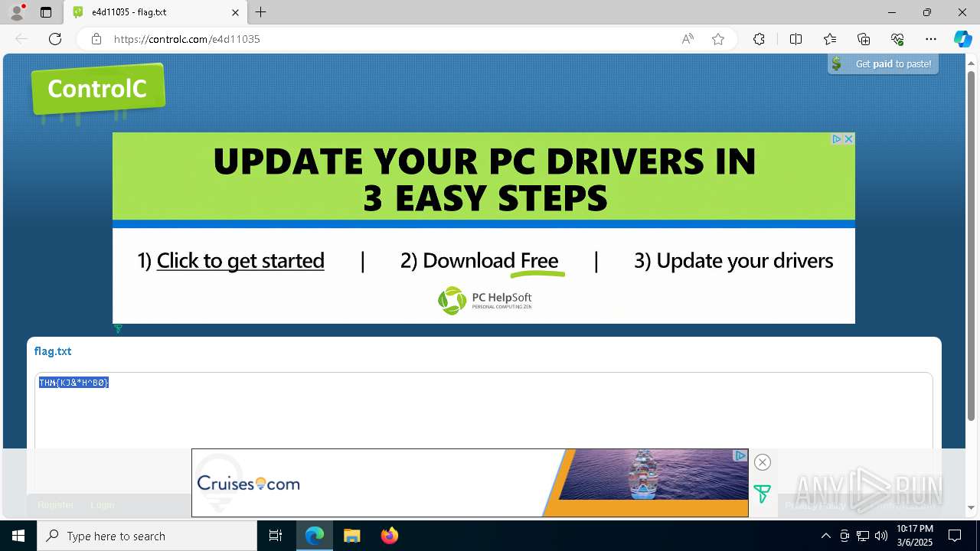Screen dimensions: 980x551
Task: Open a new browser tab
Action: click(261, 12)
